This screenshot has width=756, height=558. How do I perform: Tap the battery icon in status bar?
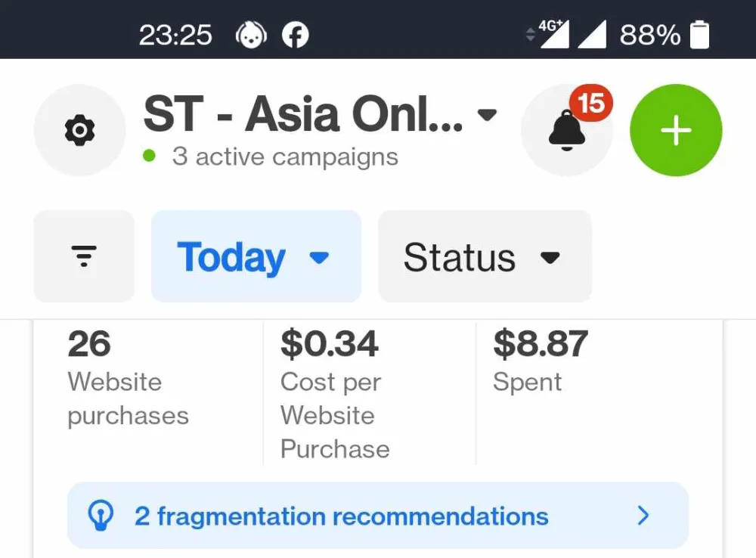(x=699, y=35)
